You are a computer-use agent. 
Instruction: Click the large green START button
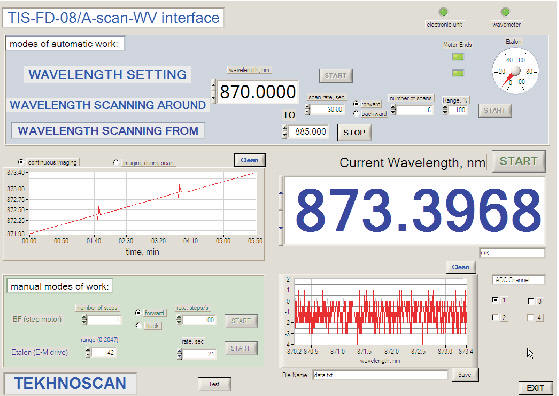[x=518, y=161]
